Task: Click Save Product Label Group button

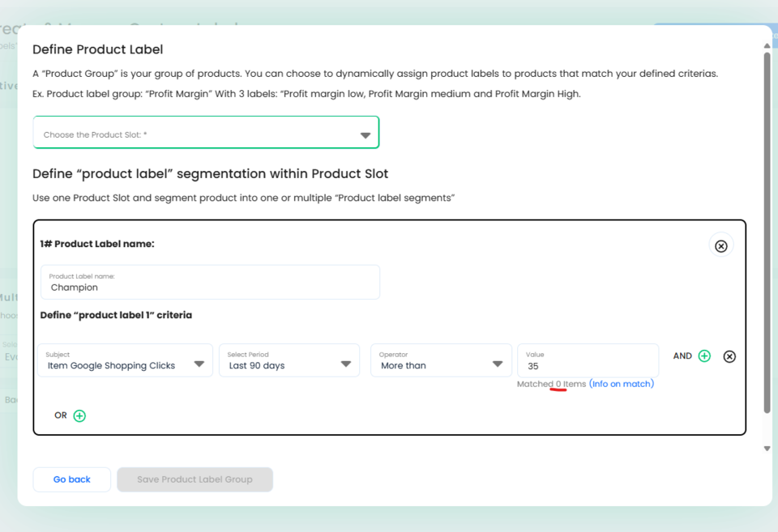Action: pos(195,479)
